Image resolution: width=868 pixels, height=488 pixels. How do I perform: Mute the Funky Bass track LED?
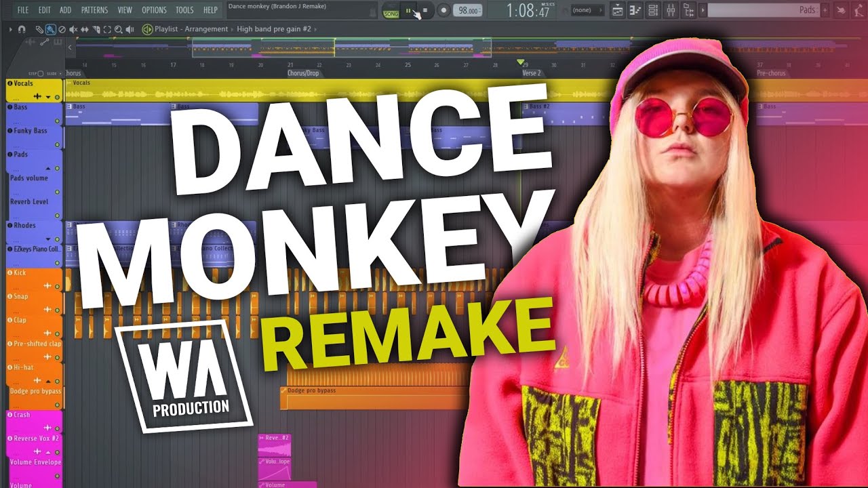coord(57,144)
